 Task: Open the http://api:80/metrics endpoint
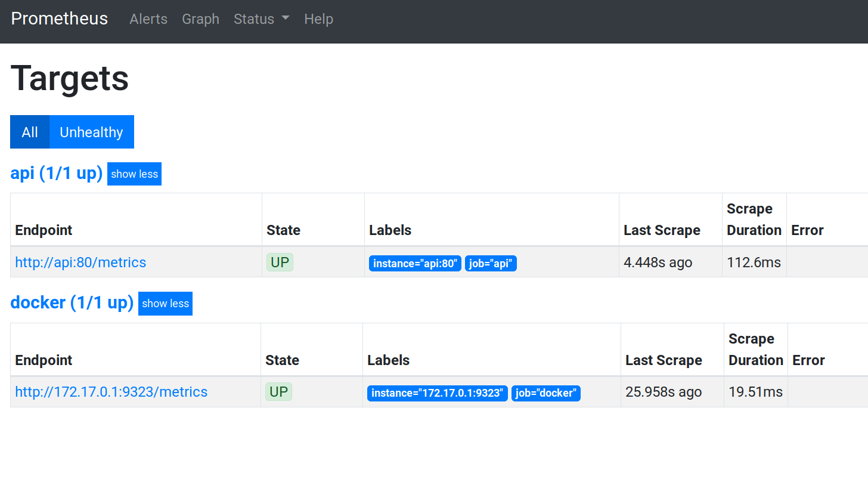coord(80,262)
